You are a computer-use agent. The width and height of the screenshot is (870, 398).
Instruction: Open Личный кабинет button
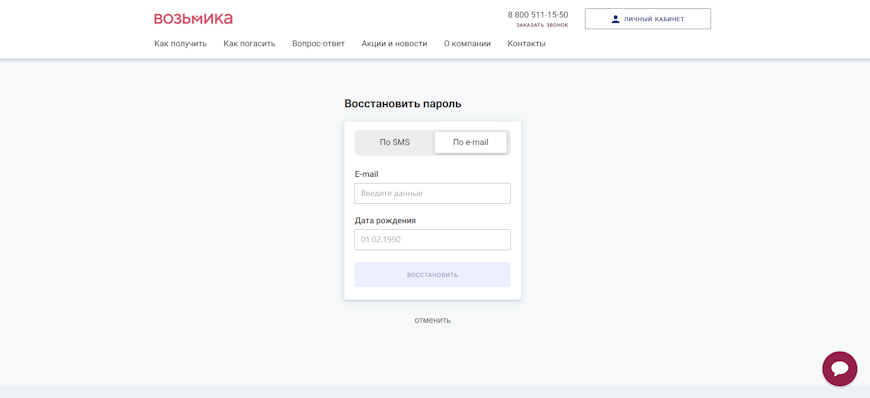pyautogui.click(x=648, y=19)
